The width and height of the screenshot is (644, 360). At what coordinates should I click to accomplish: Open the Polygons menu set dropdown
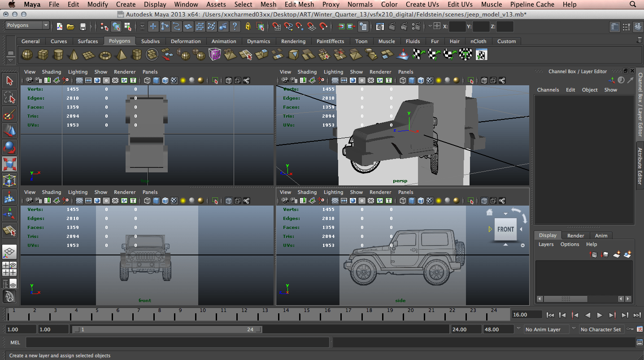(x=27, y=26)
